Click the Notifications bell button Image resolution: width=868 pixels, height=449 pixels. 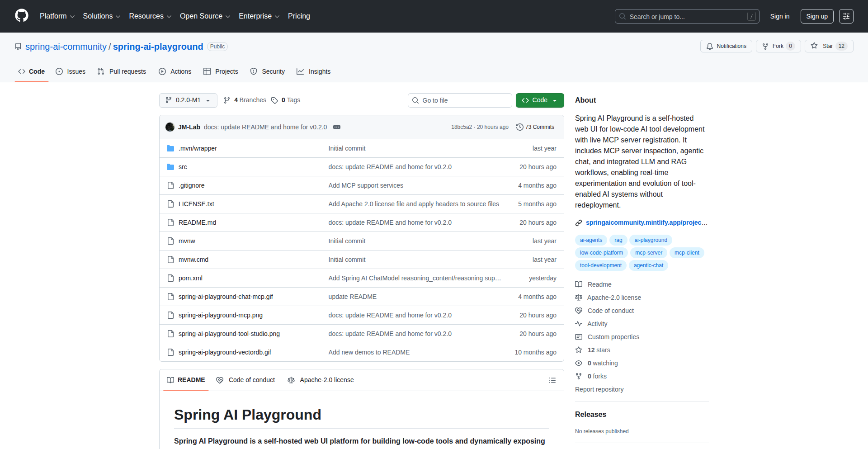click(726, 46)
